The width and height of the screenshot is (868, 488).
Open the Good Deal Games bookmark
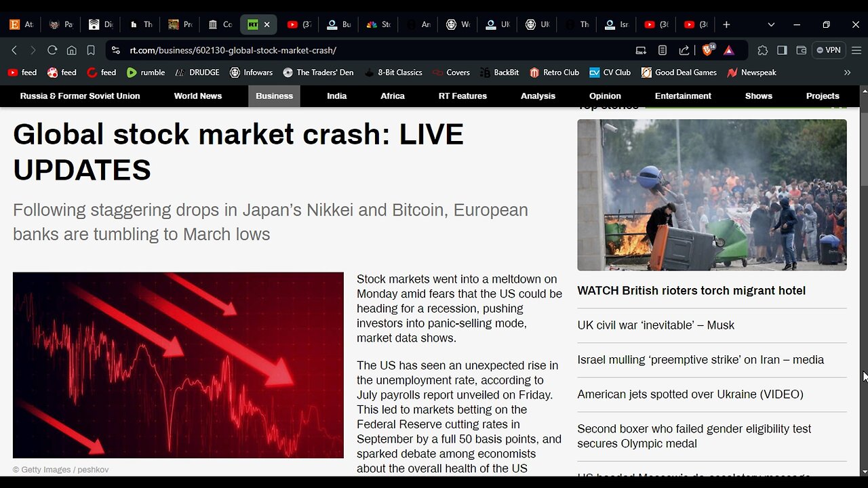(679, 73)
